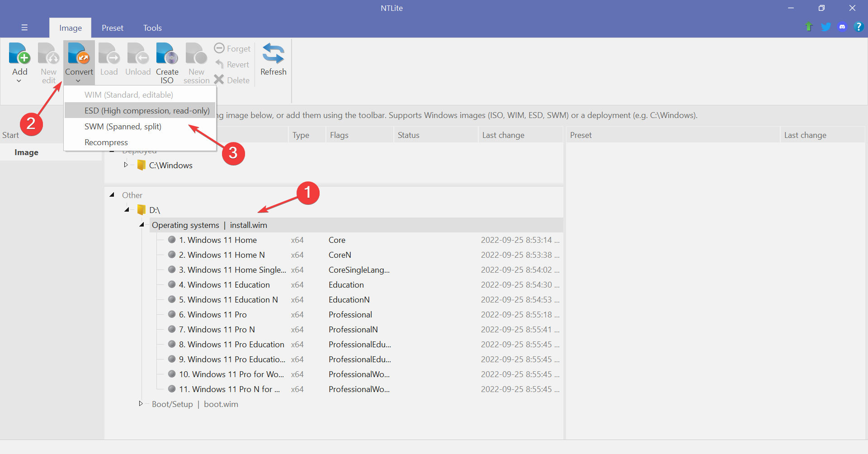The width and height of the screenshot is (868, 454).
Task: Select 6. Windows 11 Pro edition
Action: [x=212, y=315]
